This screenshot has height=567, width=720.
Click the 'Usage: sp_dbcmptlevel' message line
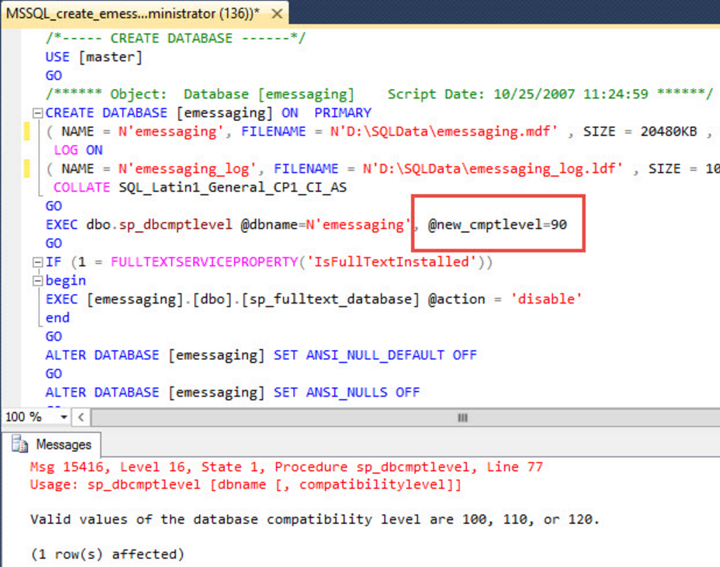[x=246, y=484]
